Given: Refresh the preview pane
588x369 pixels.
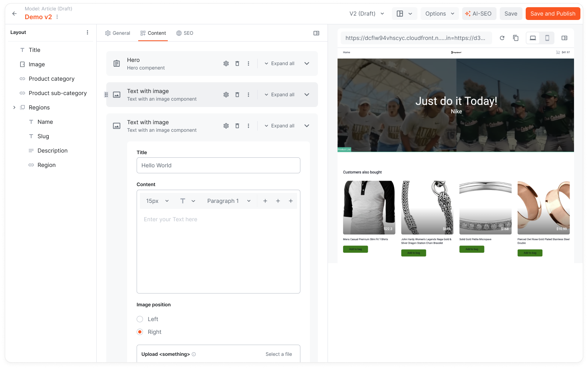Looking at the screenshot, I should pos(502,38).
